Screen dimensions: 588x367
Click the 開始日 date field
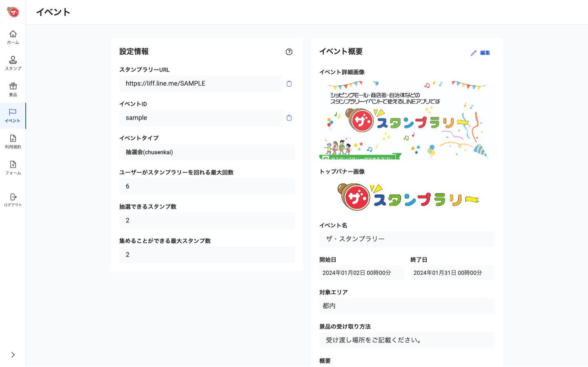click(x=361, y=273)
